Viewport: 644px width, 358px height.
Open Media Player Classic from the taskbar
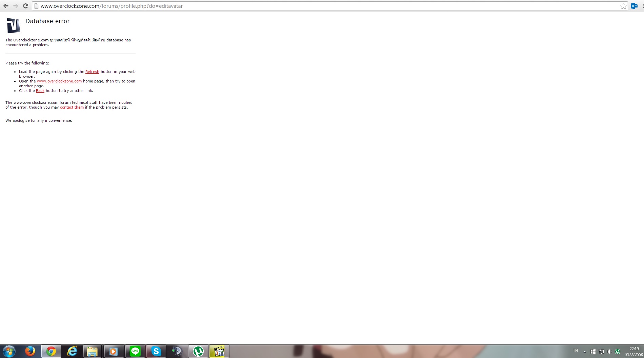pos(219,351)
